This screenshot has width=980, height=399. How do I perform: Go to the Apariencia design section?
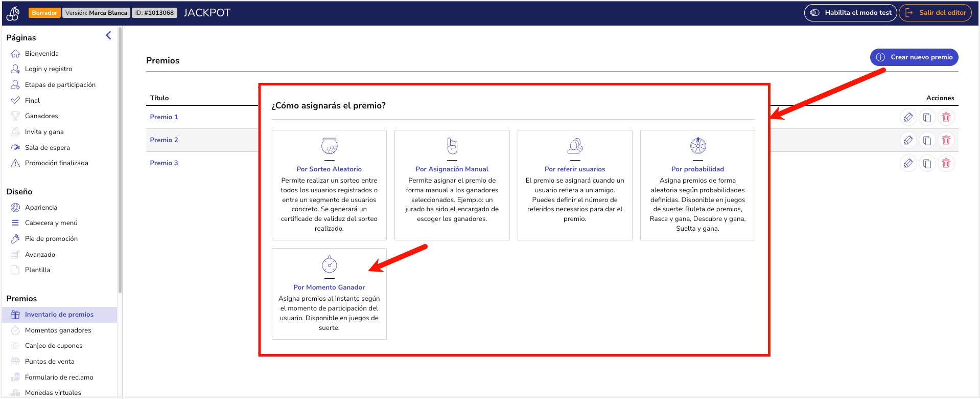click(x=41, y=207)
